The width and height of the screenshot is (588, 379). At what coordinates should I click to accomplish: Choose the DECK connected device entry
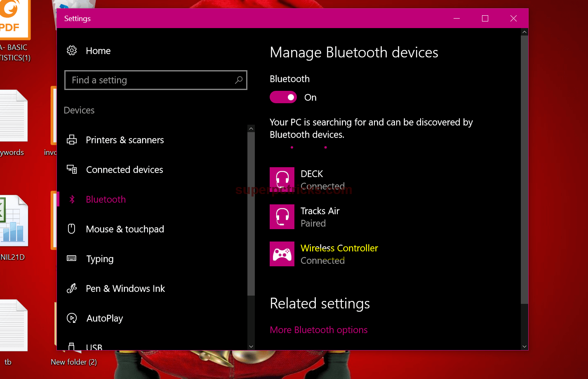(x=322, y=179)
